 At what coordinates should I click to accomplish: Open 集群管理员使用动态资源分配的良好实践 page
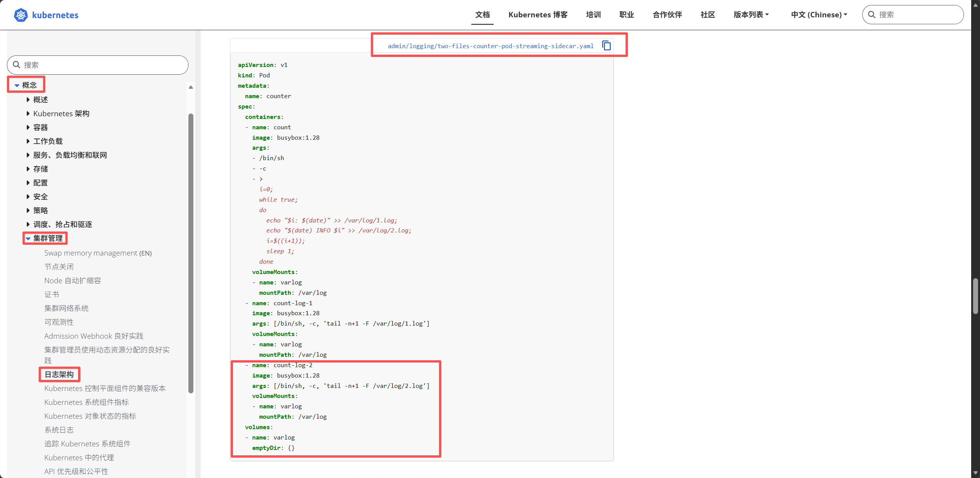tap(107, 355)
